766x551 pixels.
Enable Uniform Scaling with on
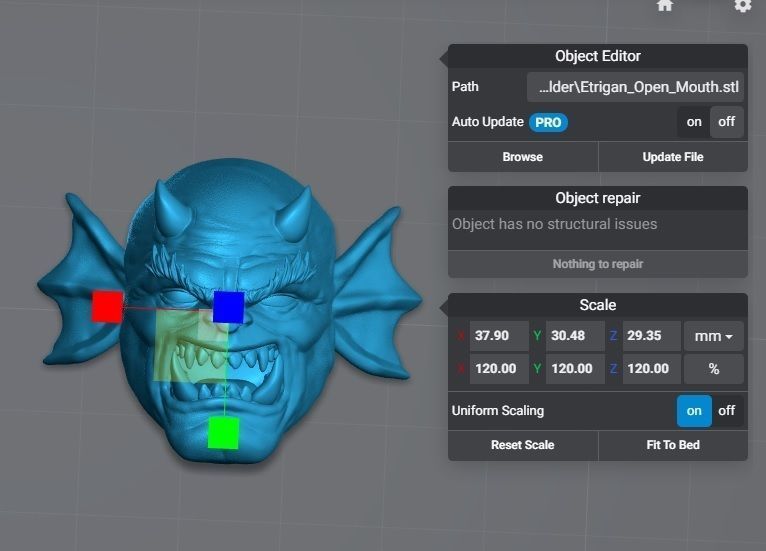tap(694, 411)
